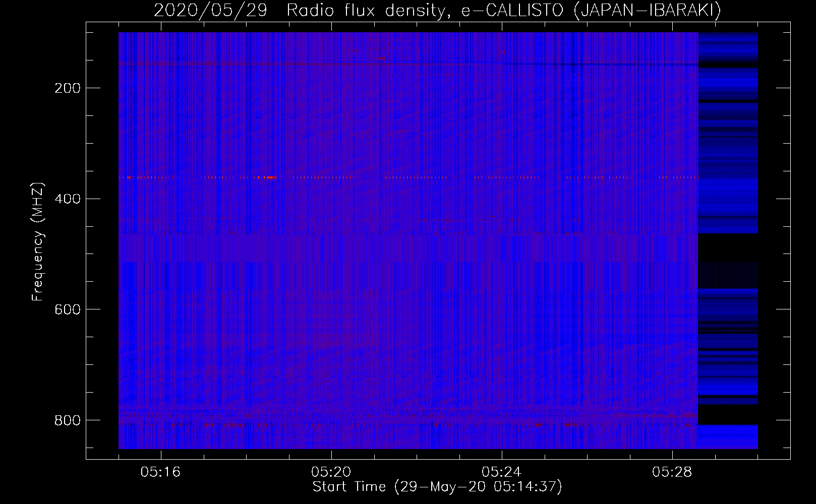Click the 05:24 time tick label
The height and width of the screenshot is (504, 816).
502,472
